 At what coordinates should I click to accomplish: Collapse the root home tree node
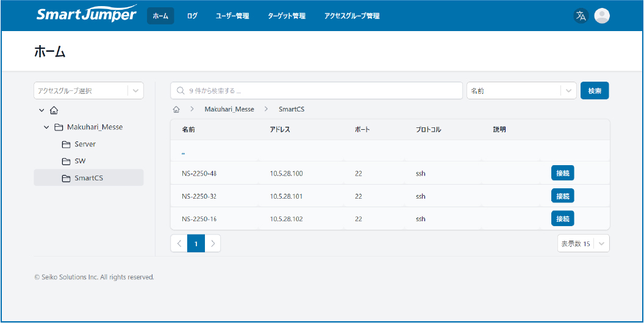(41, 110)
